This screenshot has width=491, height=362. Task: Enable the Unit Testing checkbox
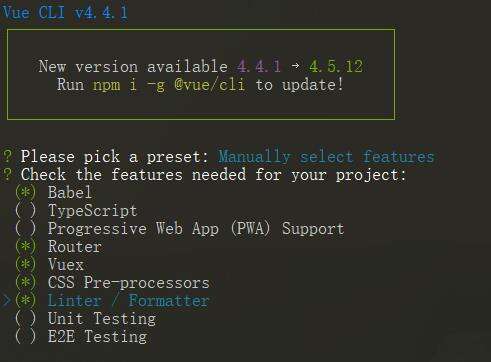click(25, 318)
